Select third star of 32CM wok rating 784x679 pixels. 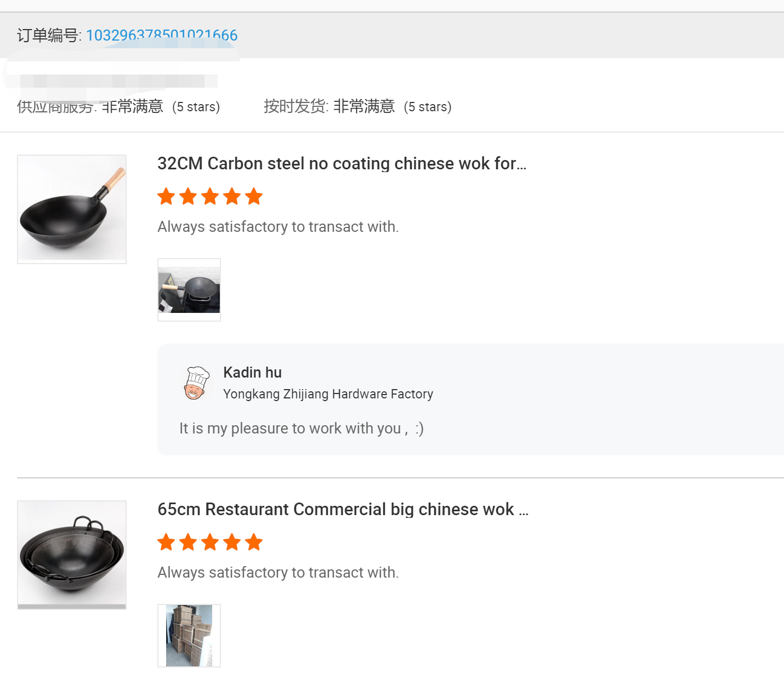(x=210, y=196)
